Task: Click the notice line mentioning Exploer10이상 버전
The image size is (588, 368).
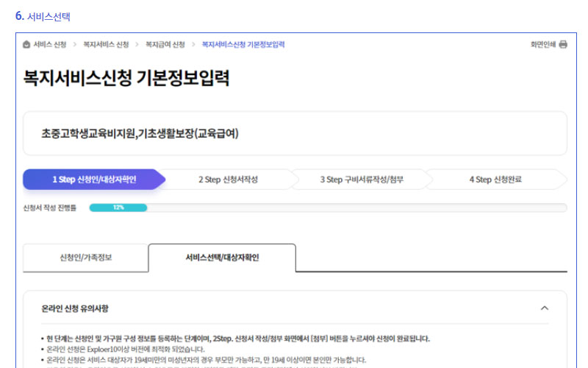Action: 125,349
